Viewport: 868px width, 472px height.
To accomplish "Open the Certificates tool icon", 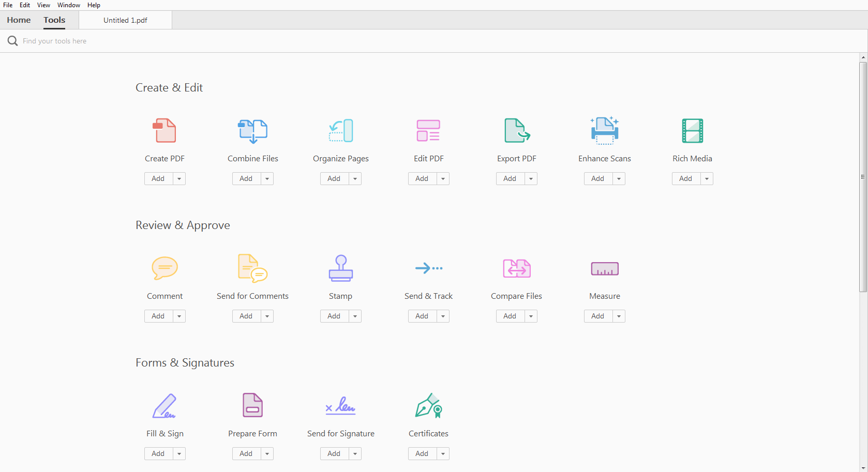I will tap(428, 405).
